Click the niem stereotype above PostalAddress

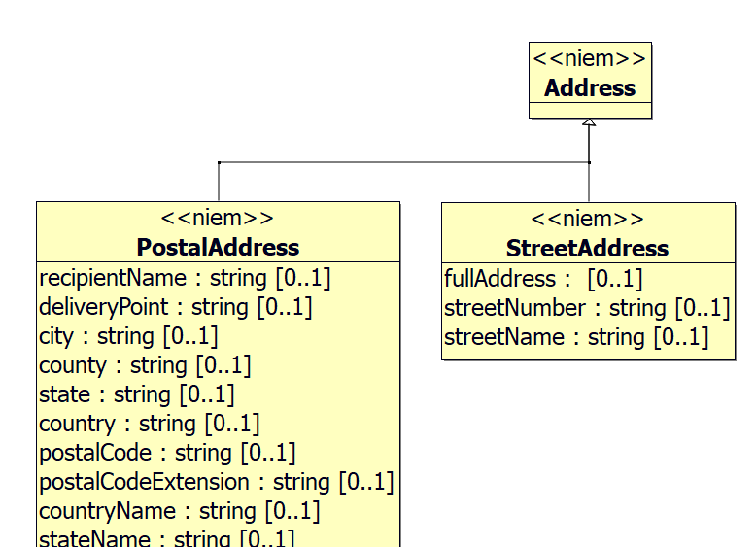[x=218, y=219]
